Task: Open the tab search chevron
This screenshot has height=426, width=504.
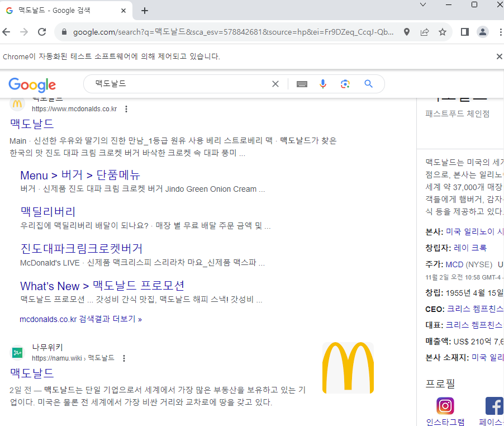Action: (422, 6)
